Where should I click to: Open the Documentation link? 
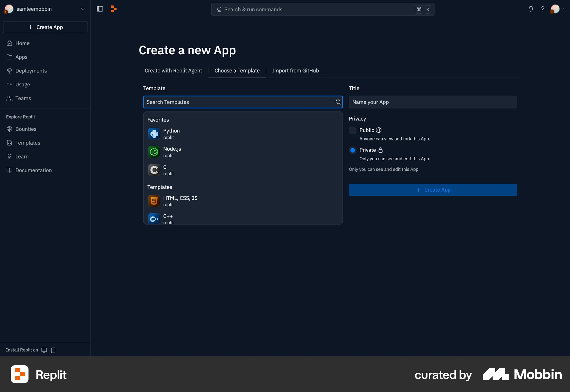33,170
